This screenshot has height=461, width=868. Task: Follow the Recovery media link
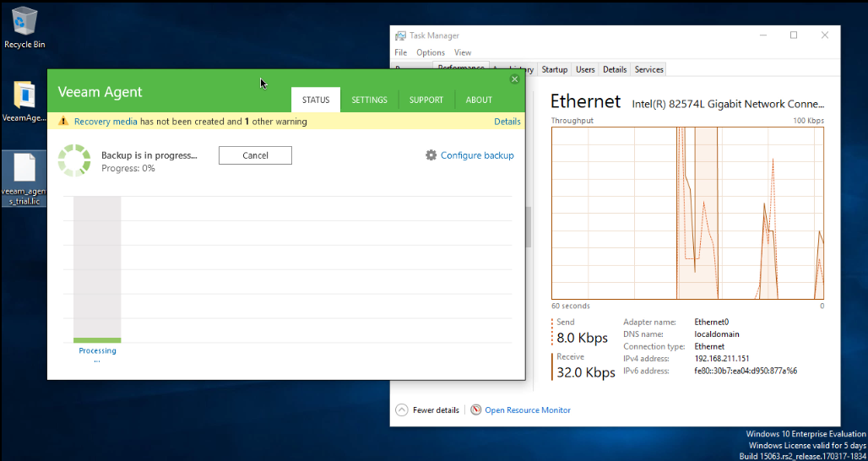click(x=106, y=122)
